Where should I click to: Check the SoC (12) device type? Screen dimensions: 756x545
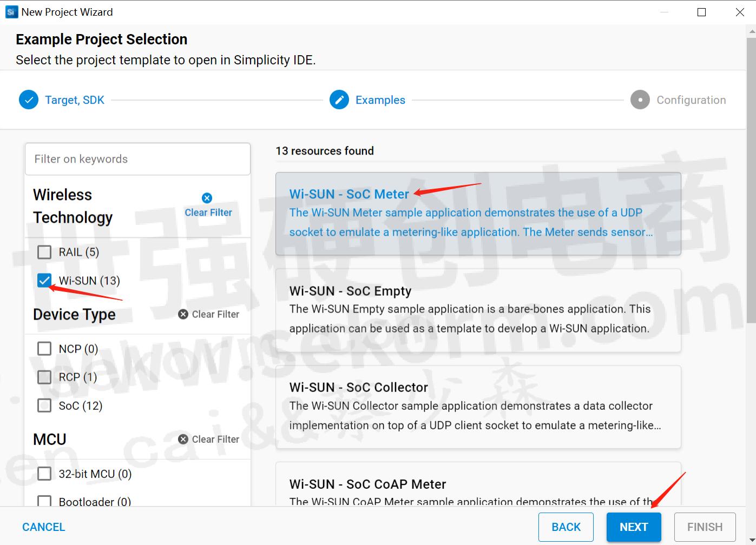pyautogui.click(x=44, y=406)
